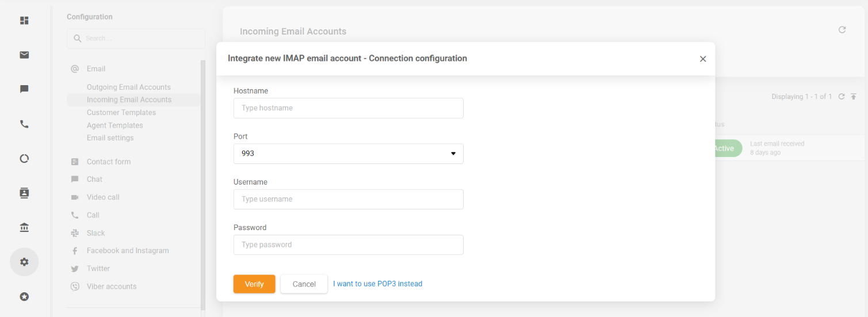This screenshot has width=868, height=317.
Task: Open the Customers contact icon in sidebar
Action: pos(24,193)
